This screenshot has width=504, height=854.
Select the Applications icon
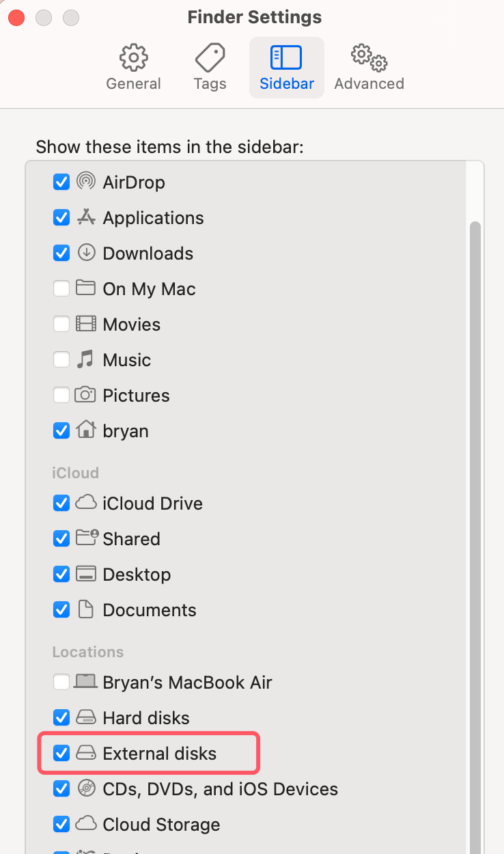pyautogui.click(x=85, y=217)
